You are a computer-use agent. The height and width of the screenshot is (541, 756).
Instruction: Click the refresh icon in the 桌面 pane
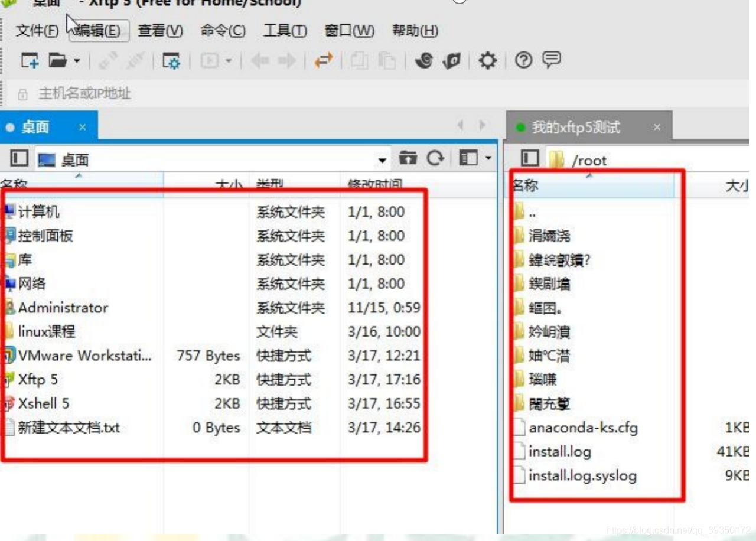436,158
